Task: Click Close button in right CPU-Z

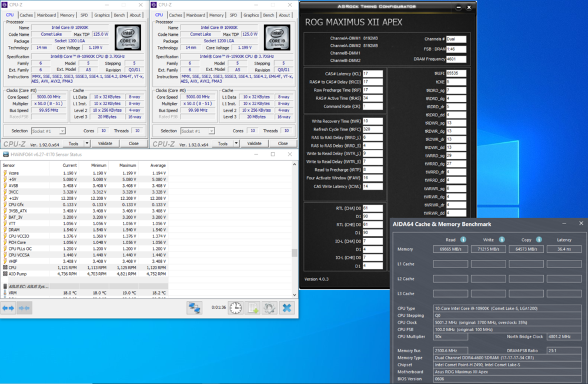Action: [x=283, y=143]
